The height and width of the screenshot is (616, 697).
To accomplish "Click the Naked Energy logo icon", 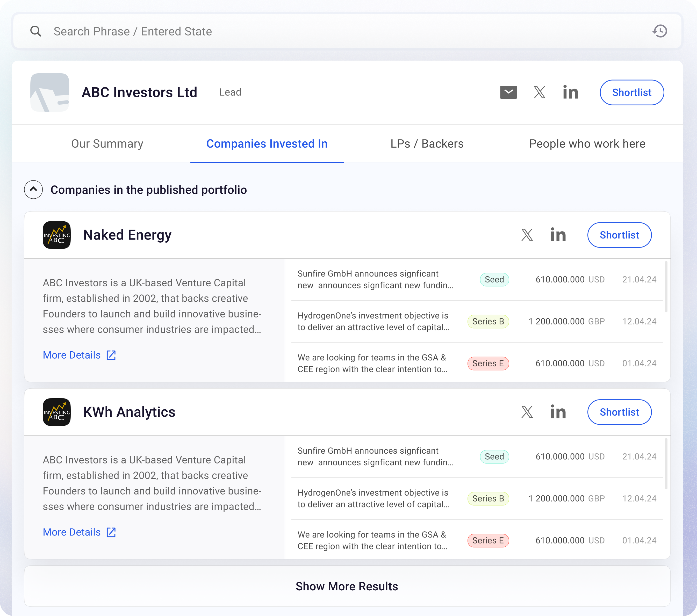I will 57,235.
